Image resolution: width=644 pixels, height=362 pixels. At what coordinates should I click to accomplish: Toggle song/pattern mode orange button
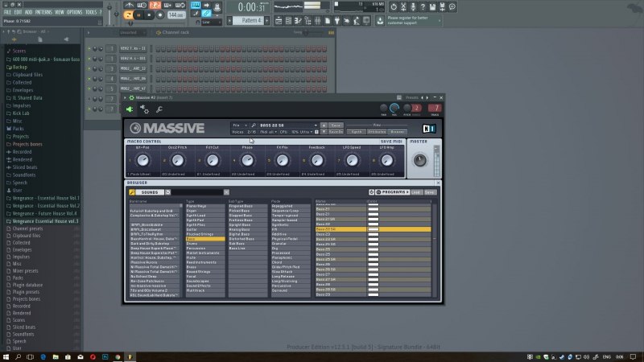128,15
